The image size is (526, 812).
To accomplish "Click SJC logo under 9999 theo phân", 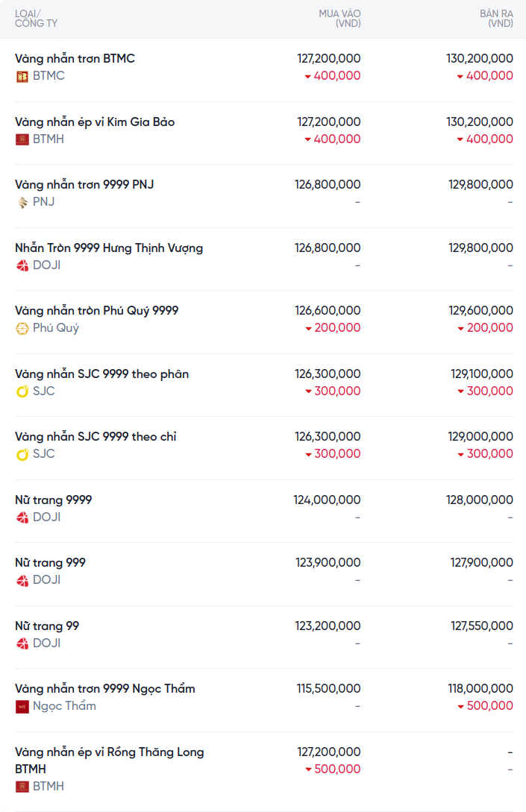I will [x=22, y=391].
